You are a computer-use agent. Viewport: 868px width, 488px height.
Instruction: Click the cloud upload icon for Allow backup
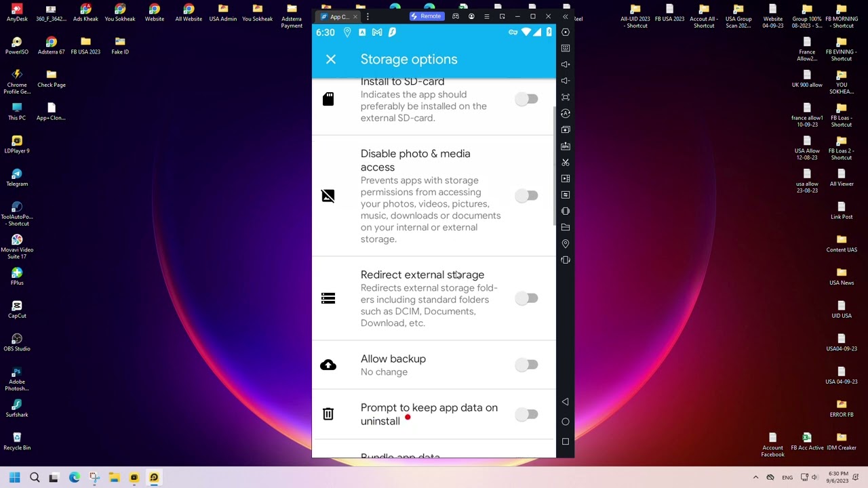[328, 365]
